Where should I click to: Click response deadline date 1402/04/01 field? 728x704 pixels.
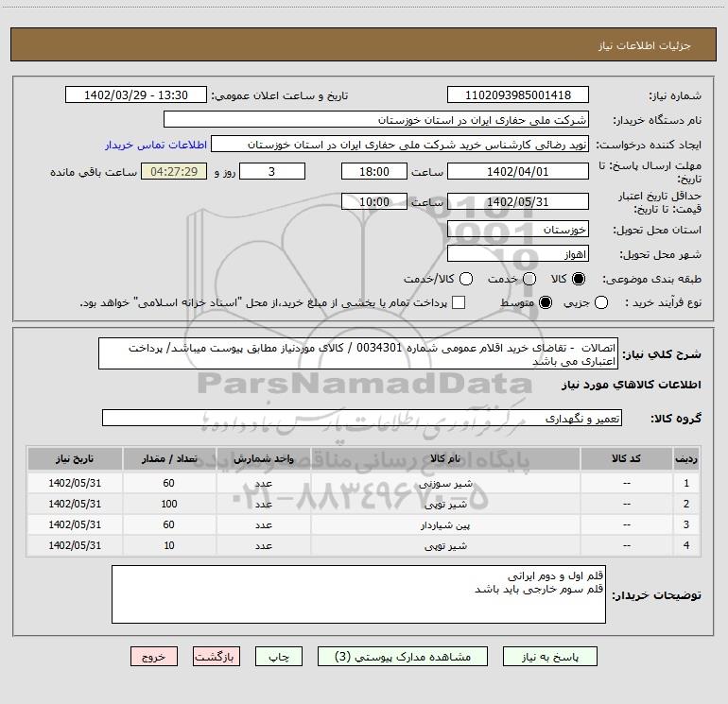(518, 171)
